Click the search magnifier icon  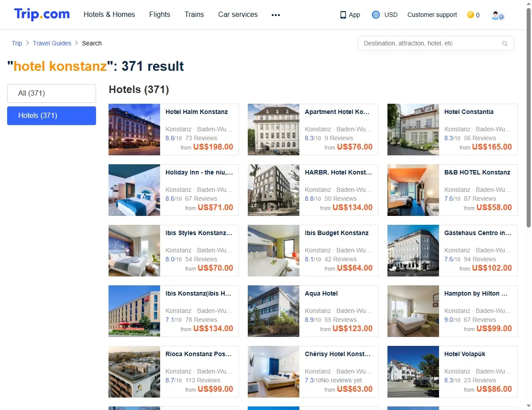[x=505, y=44]
